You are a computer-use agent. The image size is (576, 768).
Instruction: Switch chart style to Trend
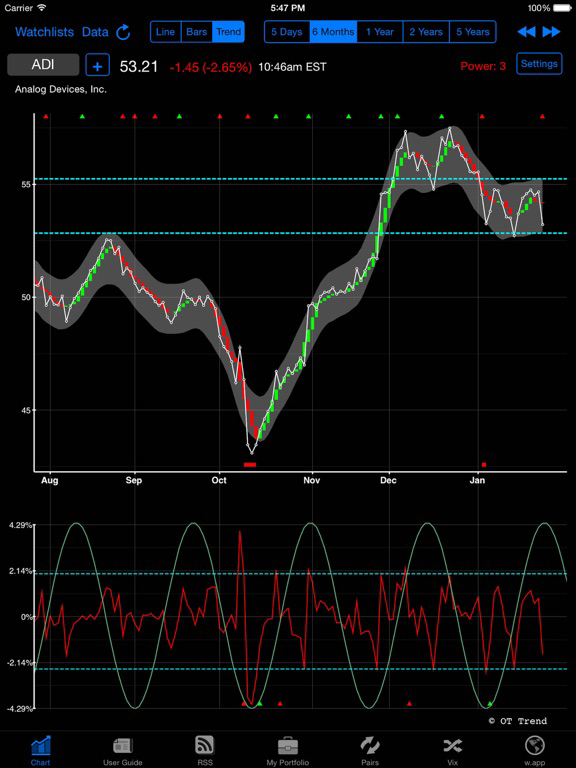click(x=228, y=32)
